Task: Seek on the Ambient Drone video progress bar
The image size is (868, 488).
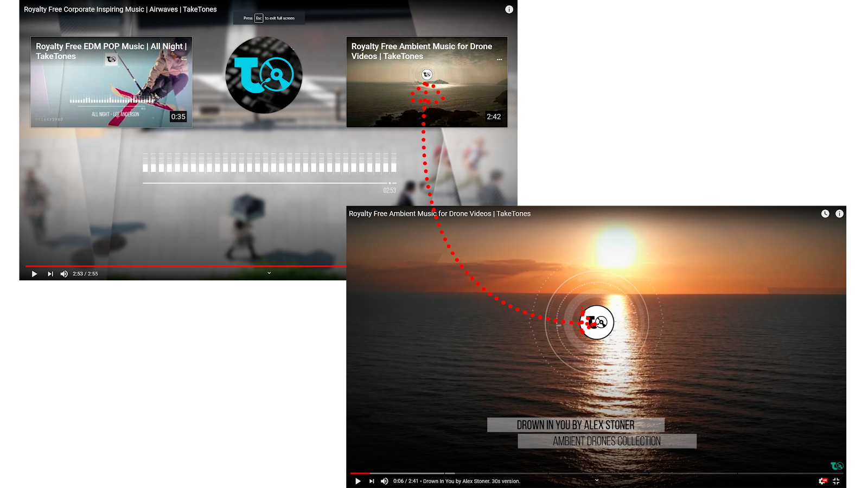Action: [596, 473]
